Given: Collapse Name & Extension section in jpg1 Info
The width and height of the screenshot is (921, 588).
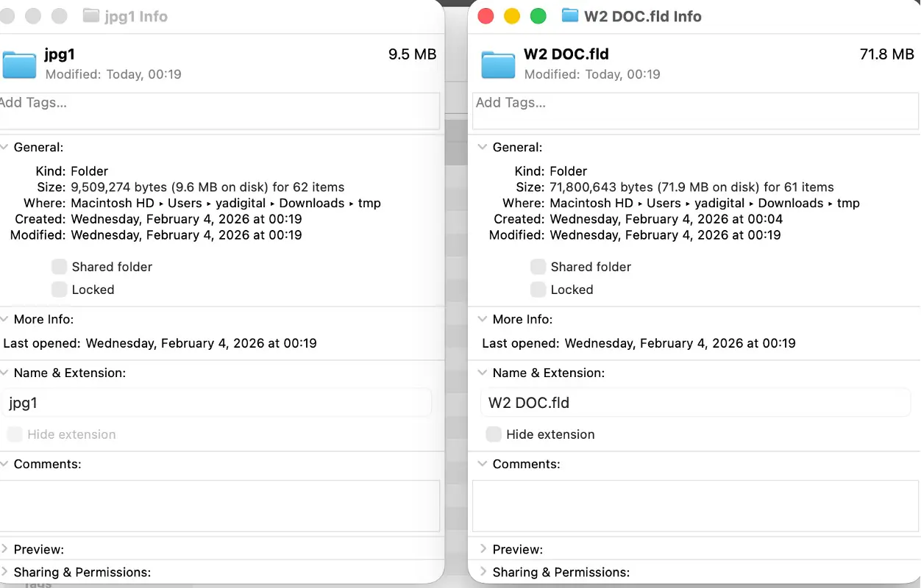Looking at the screenshot, I should tap(4, 373).
